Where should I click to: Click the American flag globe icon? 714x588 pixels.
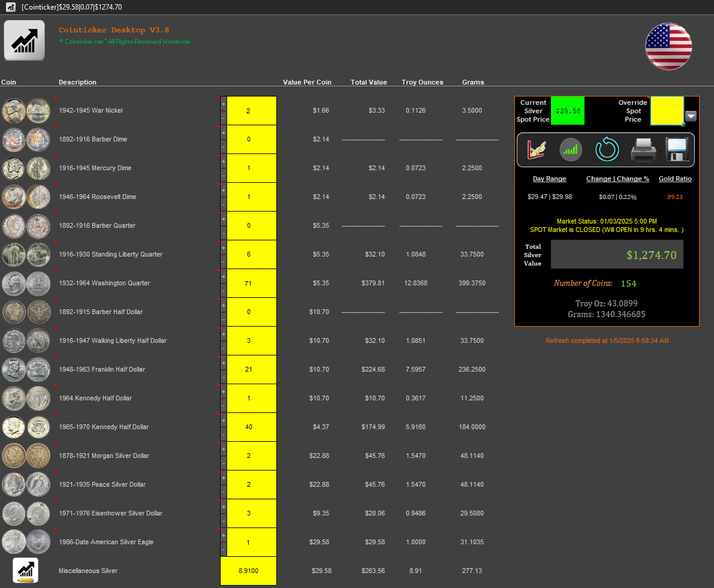[x=668, y=46]
